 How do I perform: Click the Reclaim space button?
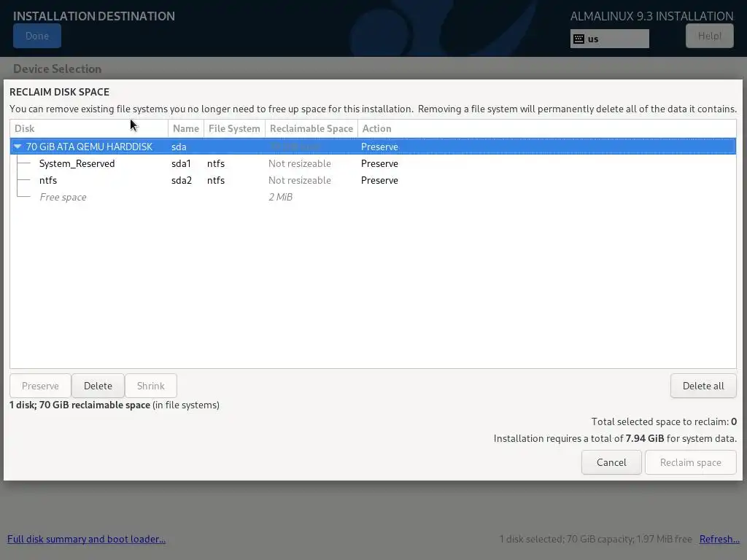pos(690,462)
